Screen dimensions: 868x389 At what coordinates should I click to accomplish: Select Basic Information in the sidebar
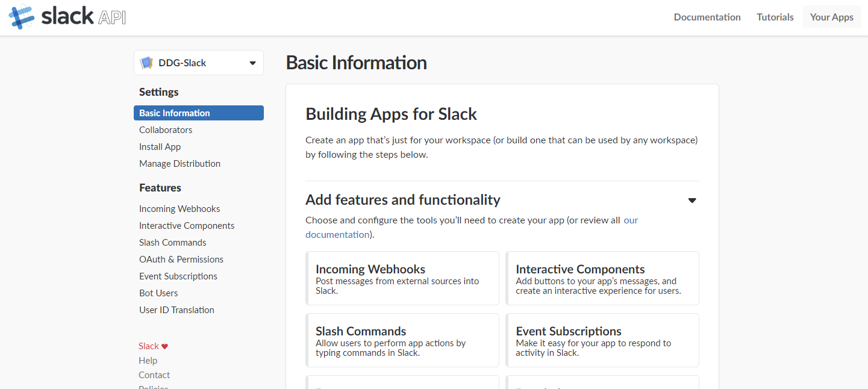pyautogui.click(x=175, y=113)
